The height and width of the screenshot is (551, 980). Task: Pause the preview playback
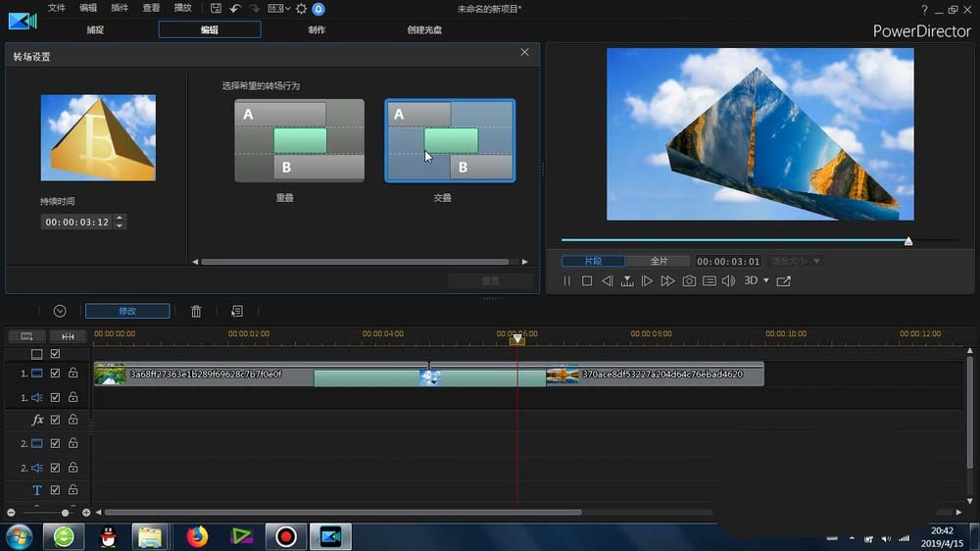566,280
